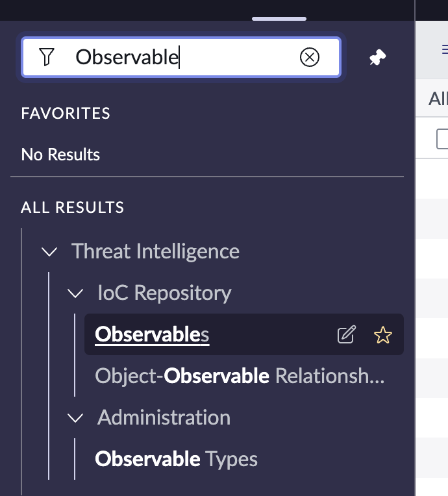Click the FAVORITES section heading

[x=66, y=113]
